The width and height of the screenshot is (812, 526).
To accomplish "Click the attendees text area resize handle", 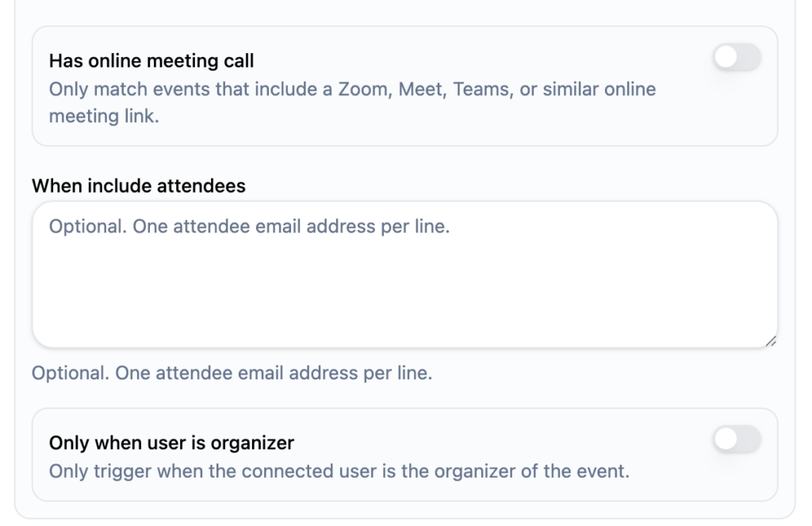I will [x=771, y=340].
